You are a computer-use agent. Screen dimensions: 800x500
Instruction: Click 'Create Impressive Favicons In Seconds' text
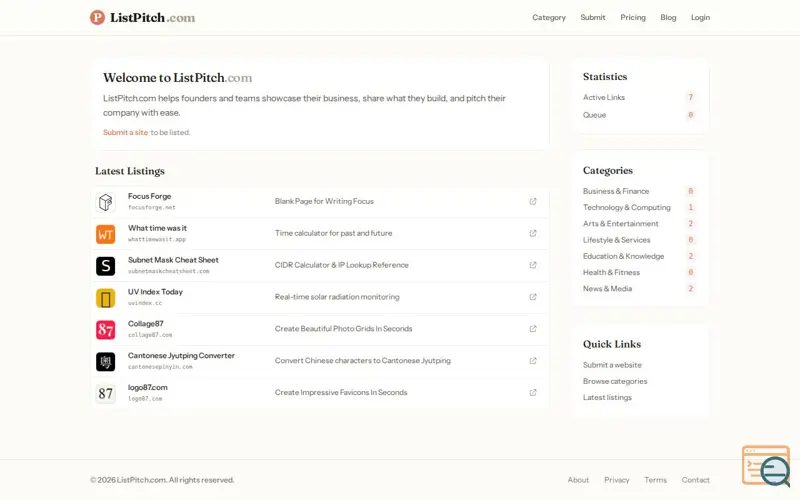click(x=341, y=393)
